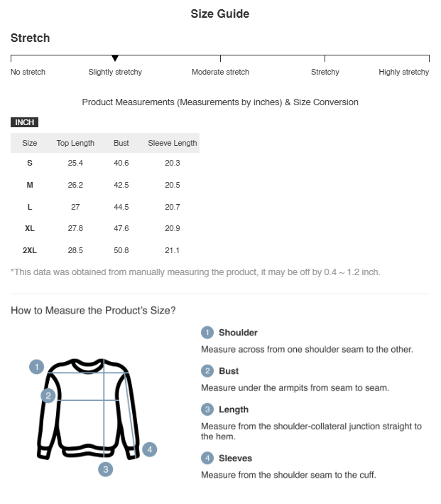441x504 pixels.
Task: Click the Highly stretchy label
Action: coord(404,72)
